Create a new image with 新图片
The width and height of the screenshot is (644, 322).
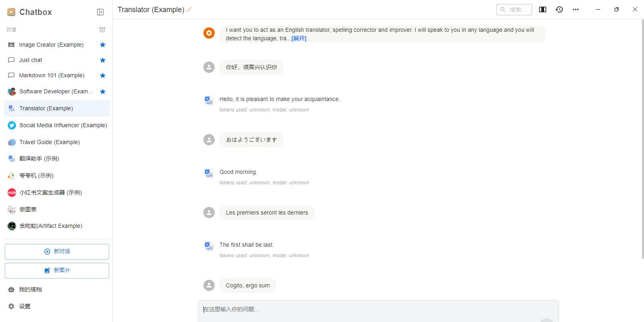click(x=57, y=270)
